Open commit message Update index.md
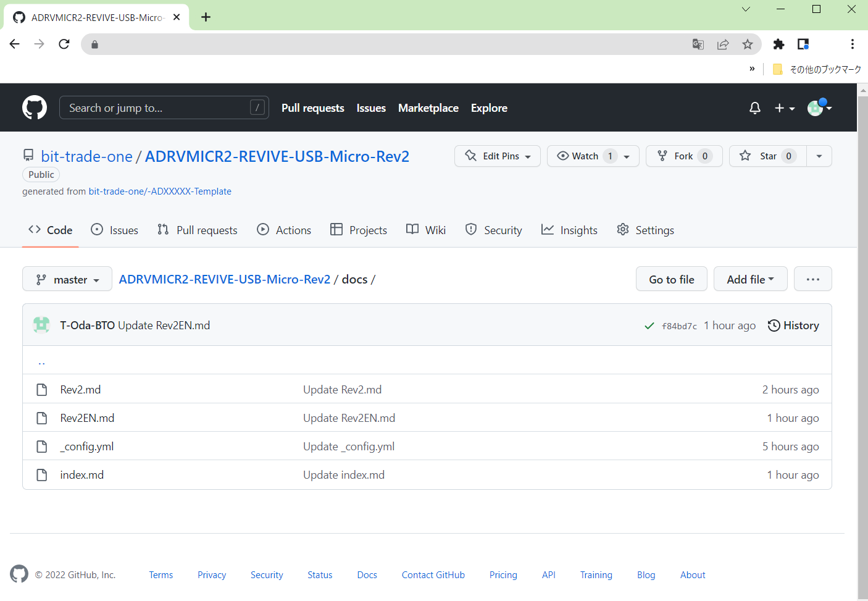868x601 pixels. 344,474
